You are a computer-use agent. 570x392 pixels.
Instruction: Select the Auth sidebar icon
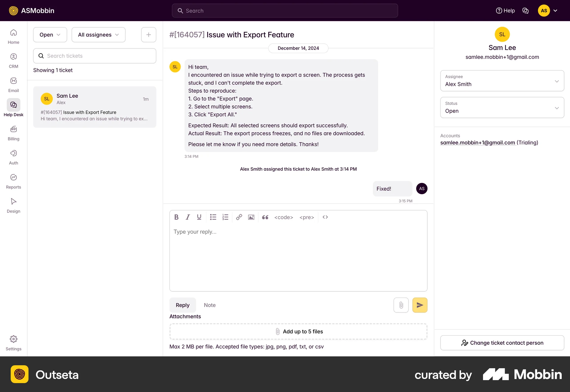pyautogui.click(x=13, y=153)
